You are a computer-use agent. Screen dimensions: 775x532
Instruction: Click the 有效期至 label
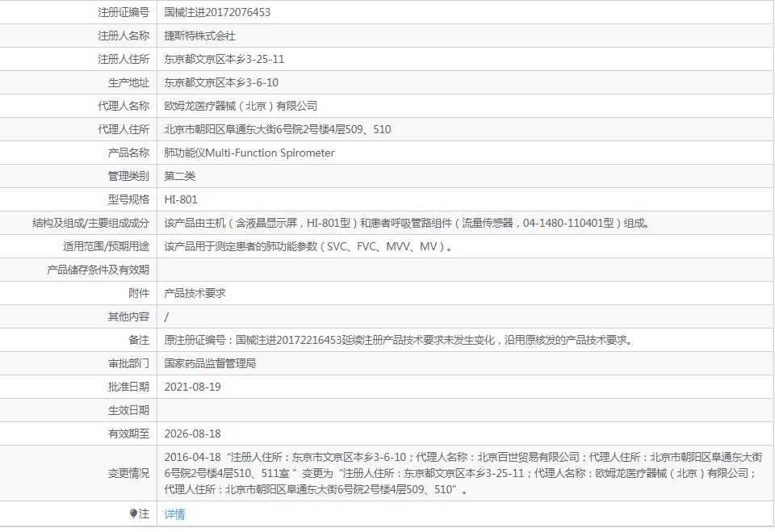(x=128, y=434)
